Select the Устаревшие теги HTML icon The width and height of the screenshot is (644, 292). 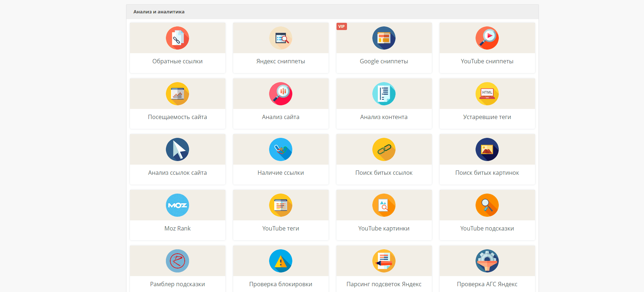[x=487, y=94]
